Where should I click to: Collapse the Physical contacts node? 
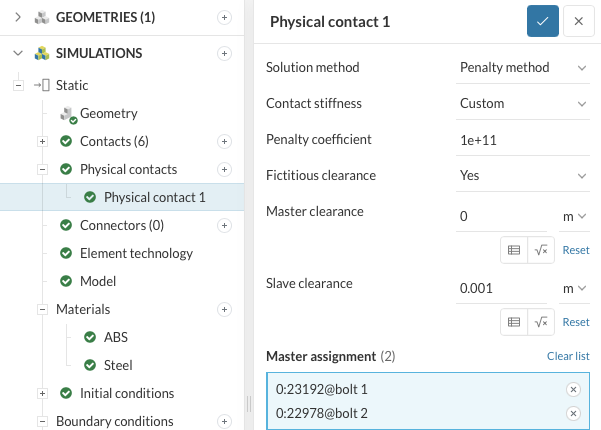(x=42, y=169)
